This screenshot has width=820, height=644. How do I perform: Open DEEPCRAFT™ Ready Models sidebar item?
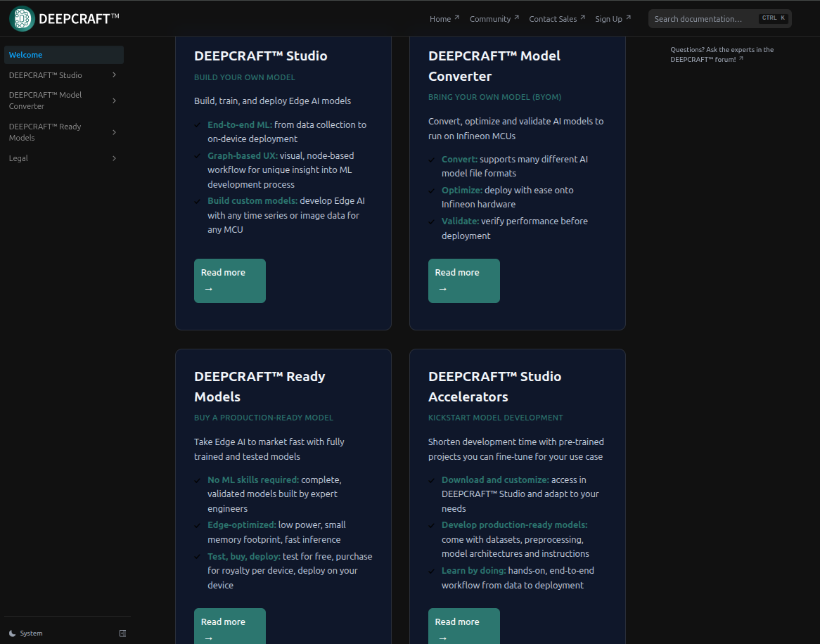coord(45,132)
